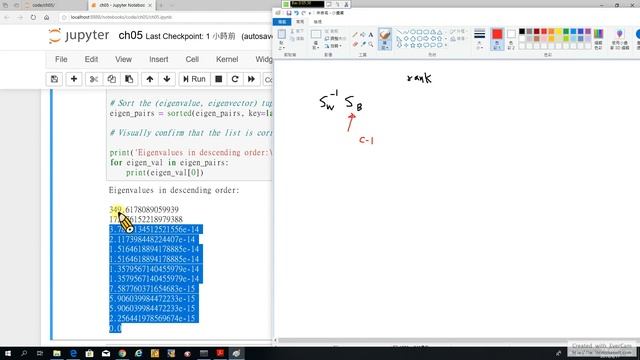Expand the shapes gallery more arrow
This screenshot has height=360, width=640.
pyautogui.click(x=445, y=45)
